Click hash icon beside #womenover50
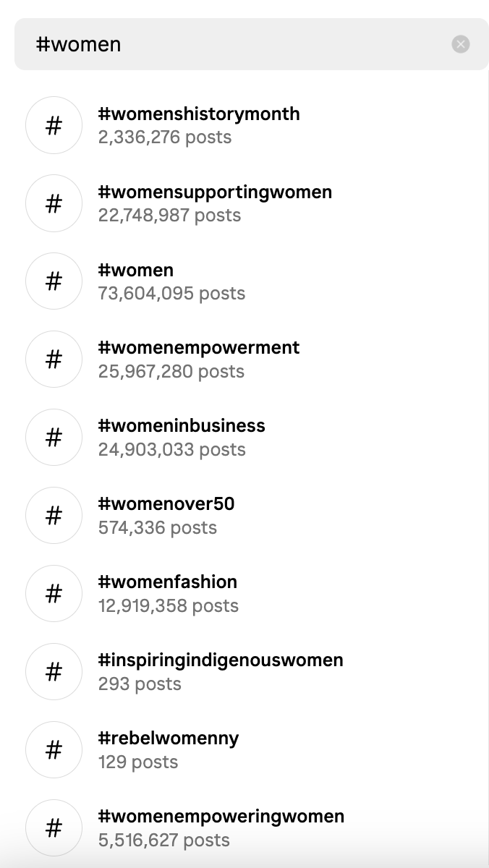 [x=54, y=516]
